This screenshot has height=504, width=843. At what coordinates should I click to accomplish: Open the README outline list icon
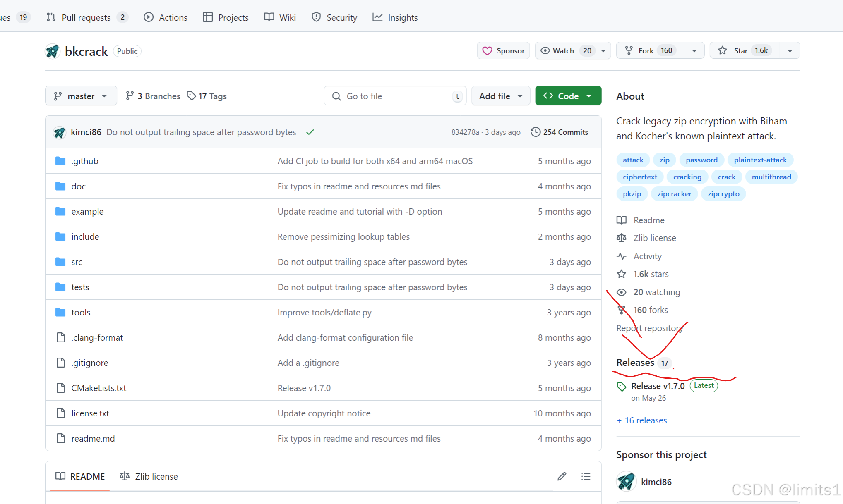(586, 476)
